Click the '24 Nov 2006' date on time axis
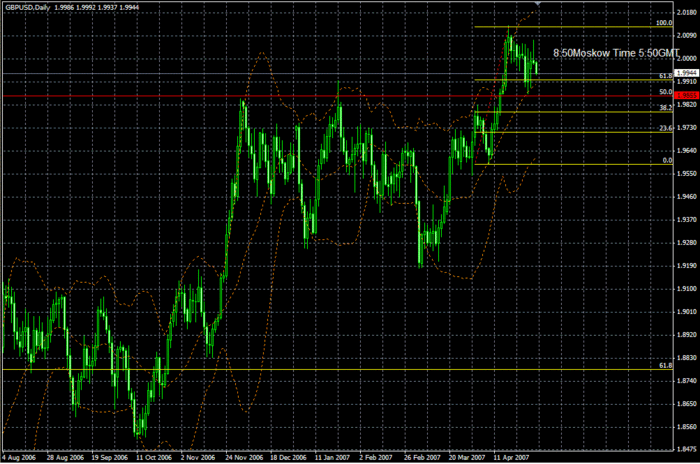 tap(244, 458)
